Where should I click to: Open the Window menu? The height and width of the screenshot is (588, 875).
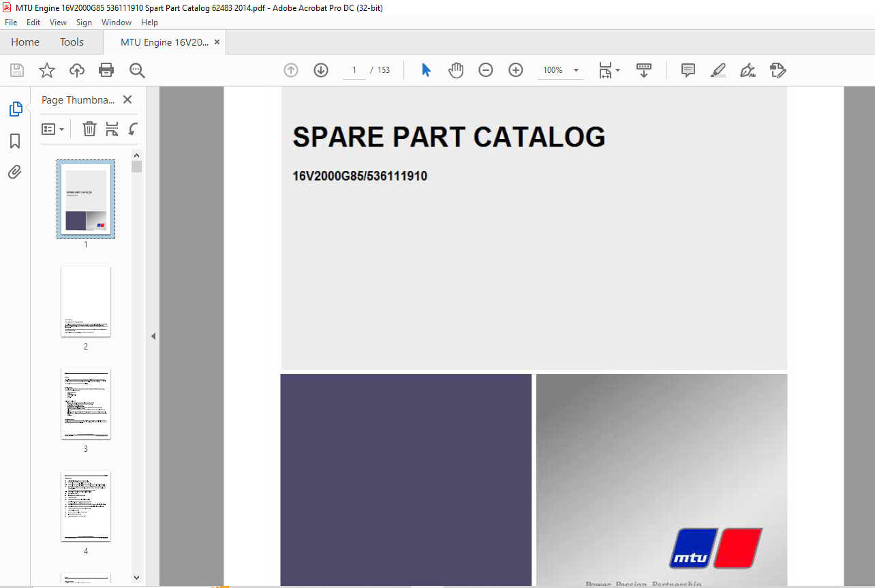click(x=117, y=22)
